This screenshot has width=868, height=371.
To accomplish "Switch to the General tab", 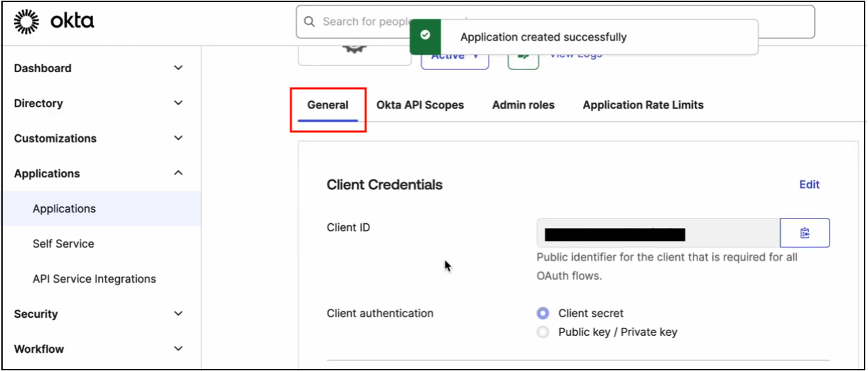I will click(328, 105).
